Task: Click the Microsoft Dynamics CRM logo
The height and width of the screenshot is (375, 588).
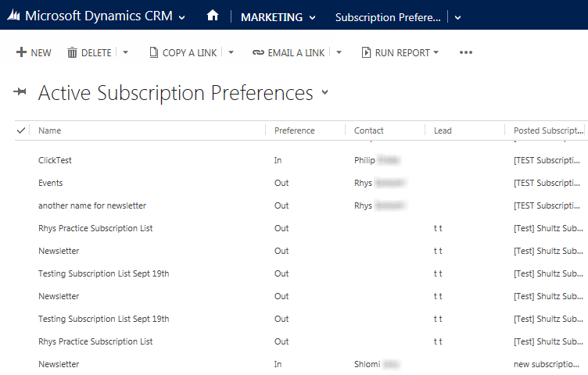Action: pos(13,16)
